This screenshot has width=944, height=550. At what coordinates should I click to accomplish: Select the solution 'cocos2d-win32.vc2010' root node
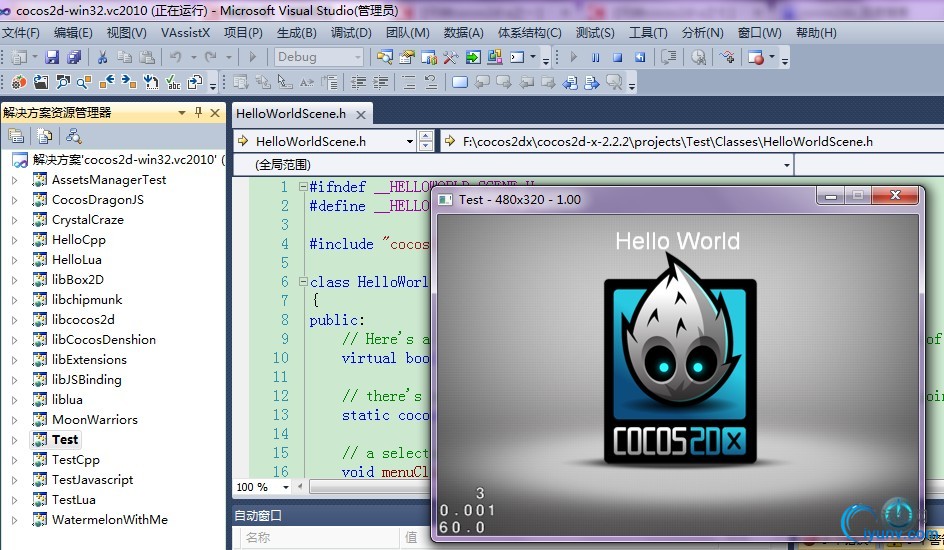click(125, 160)
